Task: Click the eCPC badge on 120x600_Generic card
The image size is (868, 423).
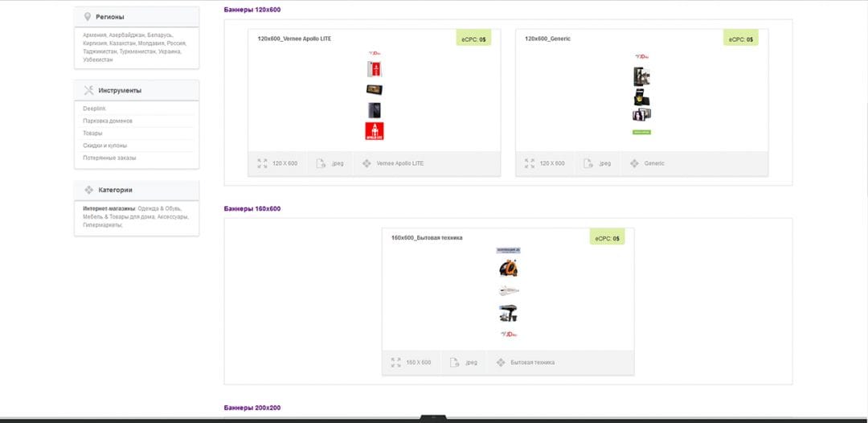Action: coord(741,39)
